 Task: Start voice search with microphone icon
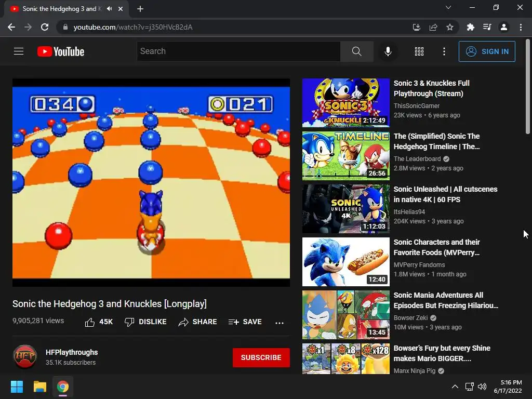point(388,51)
